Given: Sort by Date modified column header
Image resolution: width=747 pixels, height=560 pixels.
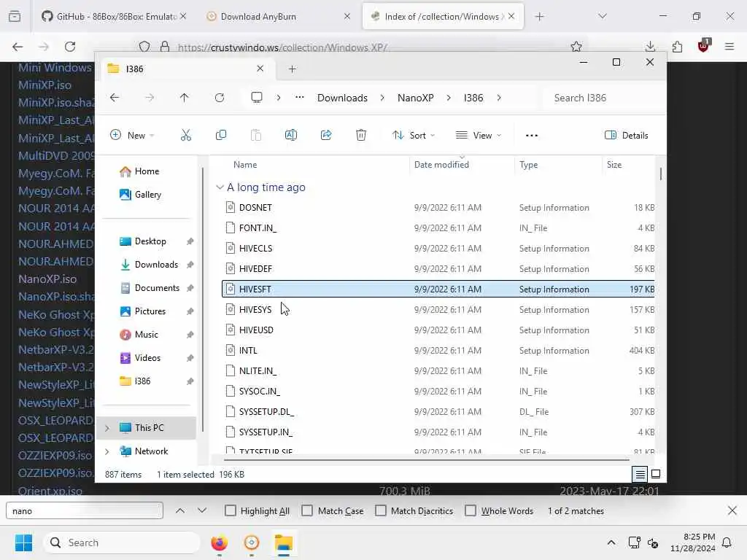Looking at the screenshot, I should [441, 165].
